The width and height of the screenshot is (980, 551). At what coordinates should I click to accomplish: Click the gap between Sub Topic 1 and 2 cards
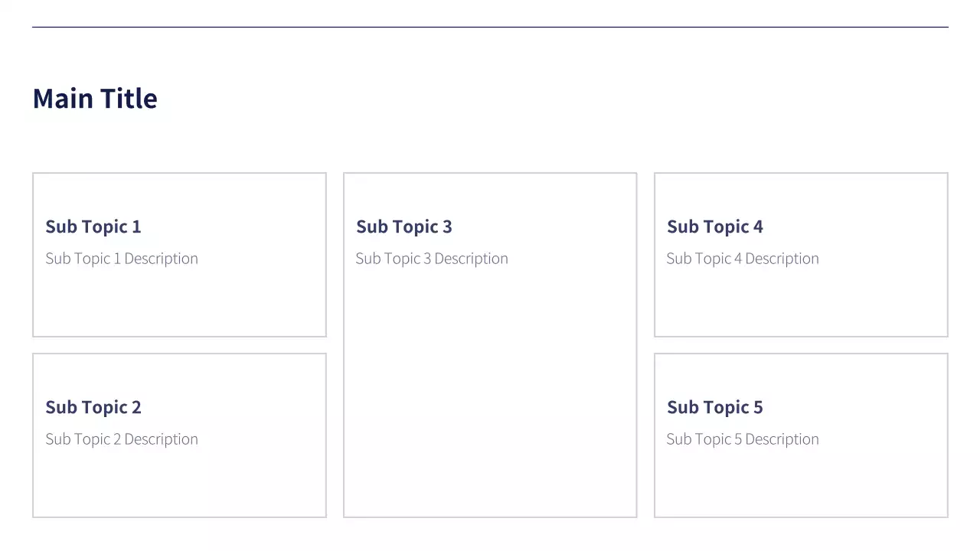pyautogui.click(x=179, y=345)
